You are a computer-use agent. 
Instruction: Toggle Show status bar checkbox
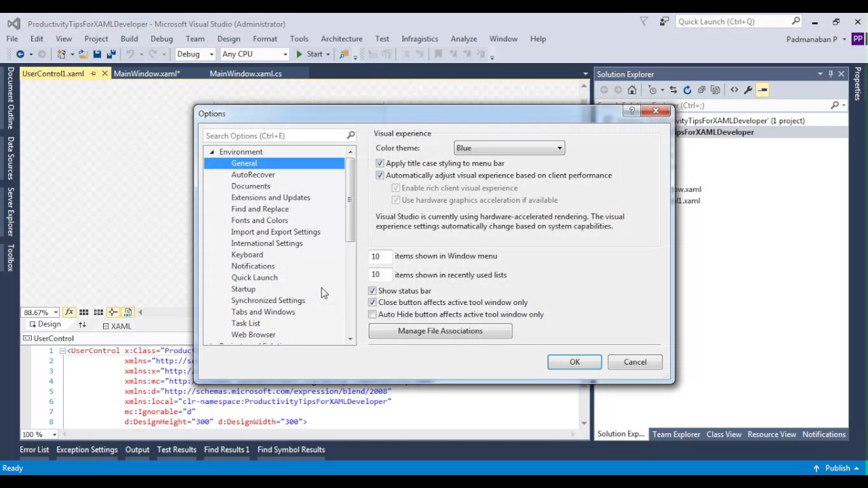(372, 291)
